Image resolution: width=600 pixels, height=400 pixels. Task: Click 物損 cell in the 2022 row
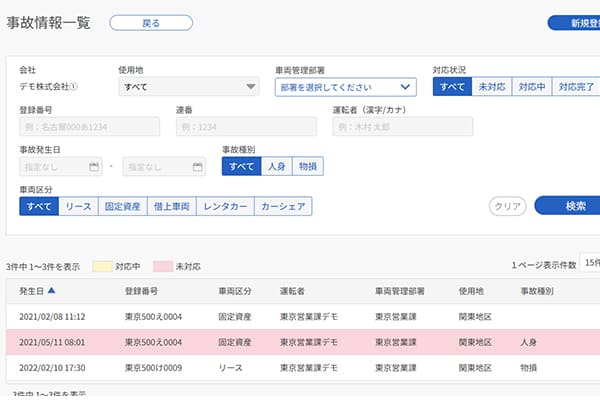[528, 368]
